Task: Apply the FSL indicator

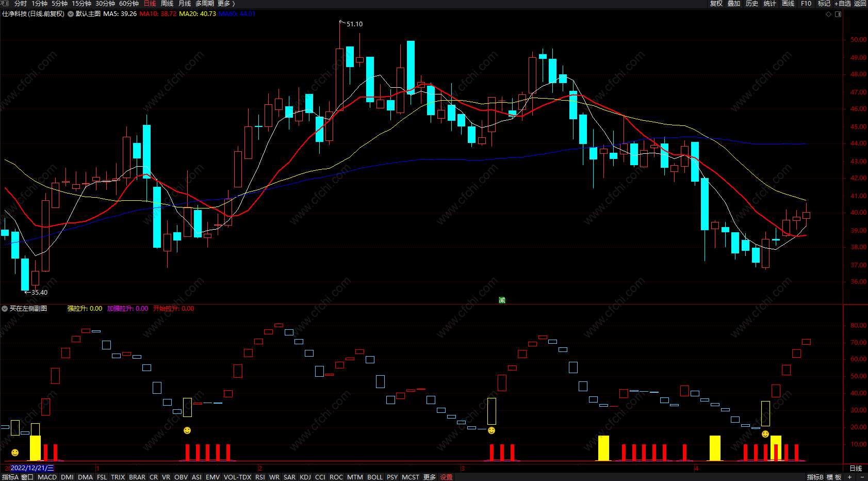Action: click(x=102, y=477)
